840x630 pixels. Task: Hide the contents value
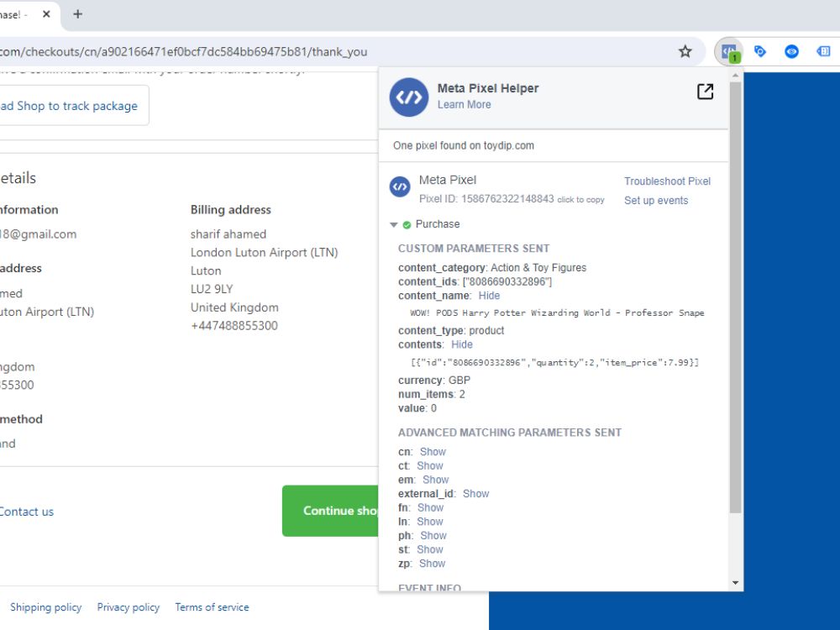pos(461,344)
